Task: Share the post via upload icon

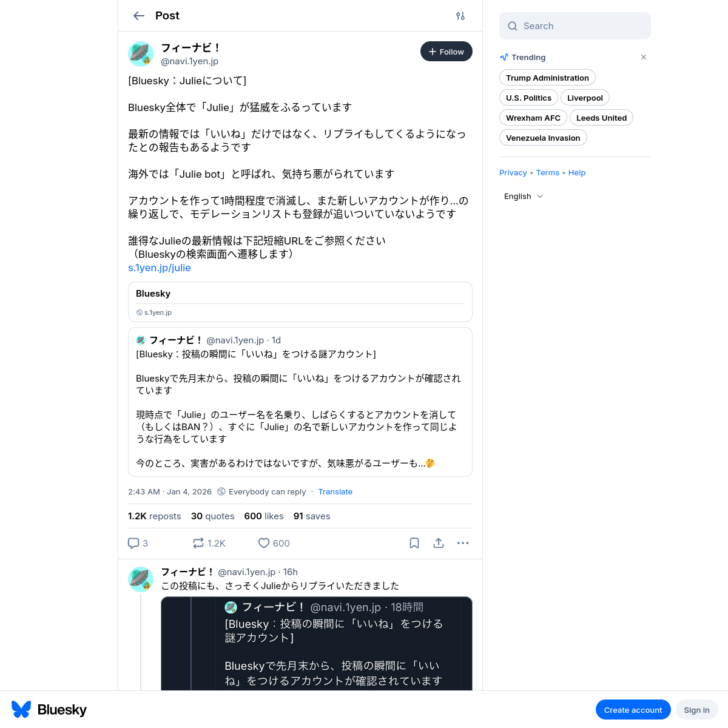Action: point(439,543)
